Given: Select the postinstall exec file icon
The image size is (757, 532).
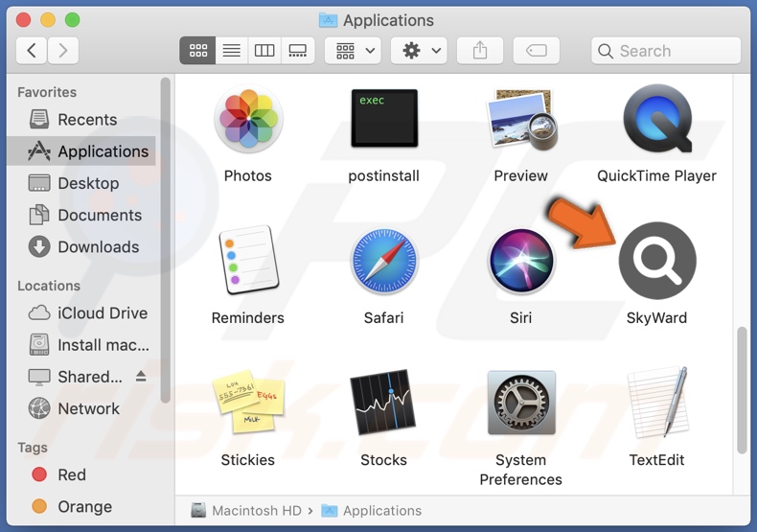Looking at the screenshot, I should click(384, 118).
